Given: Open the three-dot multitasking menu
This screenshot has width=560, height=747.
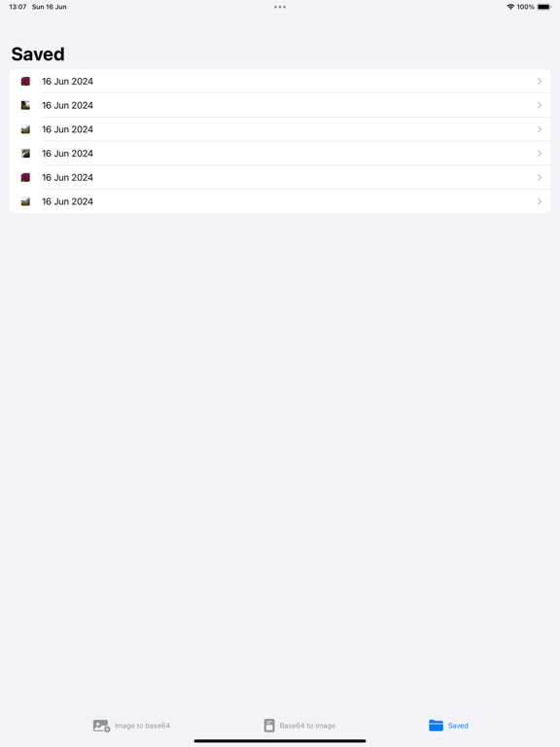Looking at the screenshot, I should [x=280, y=7].
